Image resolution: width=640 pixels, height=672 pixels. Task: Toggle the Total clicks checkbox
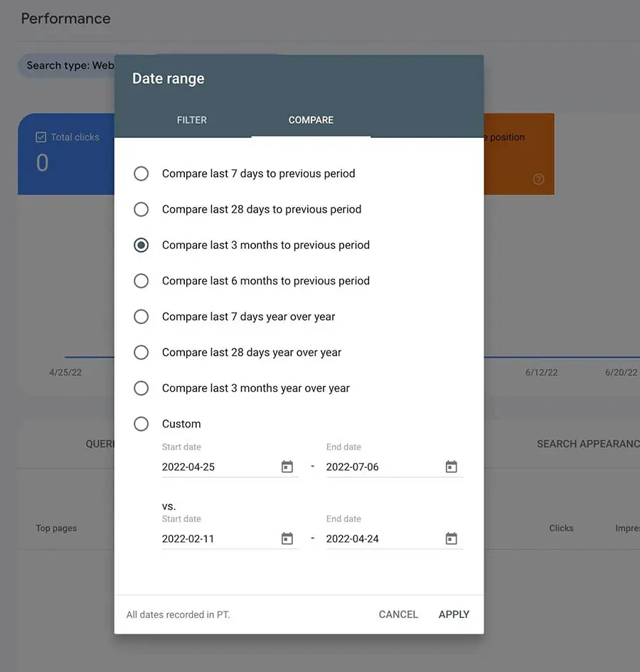pos(41,137)
